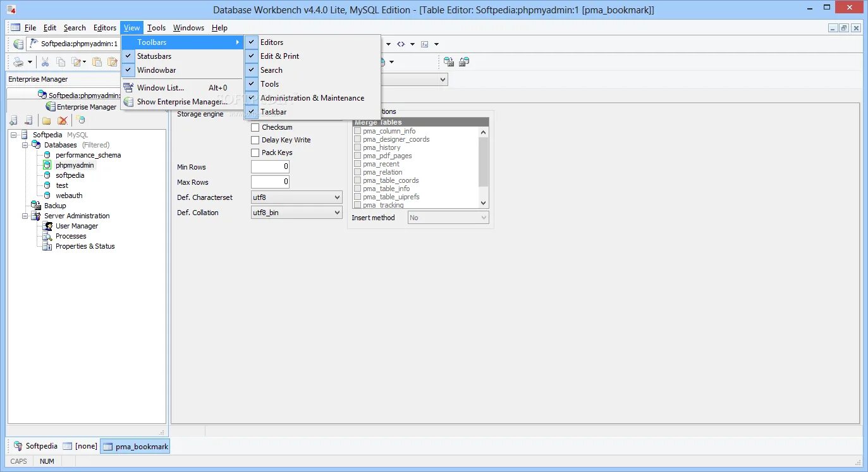Click the red X delete icon
The height and width of the screenshot is (472, 868).
pyautogui.click(x=63, y=120)
